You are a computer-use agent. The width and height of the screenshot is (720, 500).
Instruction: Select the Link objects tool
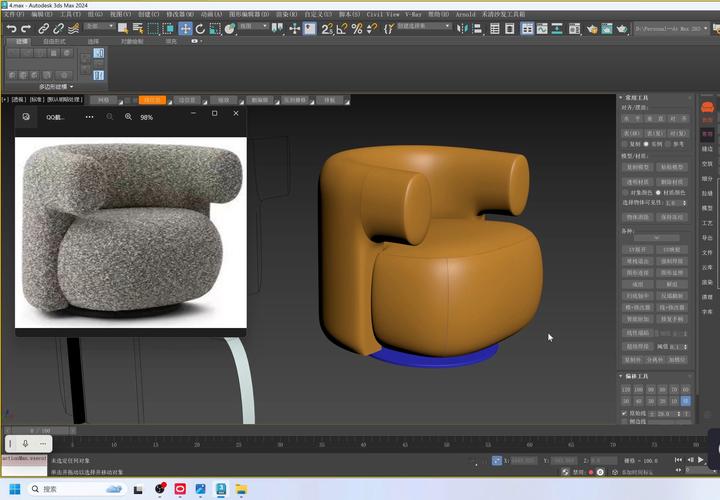click(x=43, y=29)
